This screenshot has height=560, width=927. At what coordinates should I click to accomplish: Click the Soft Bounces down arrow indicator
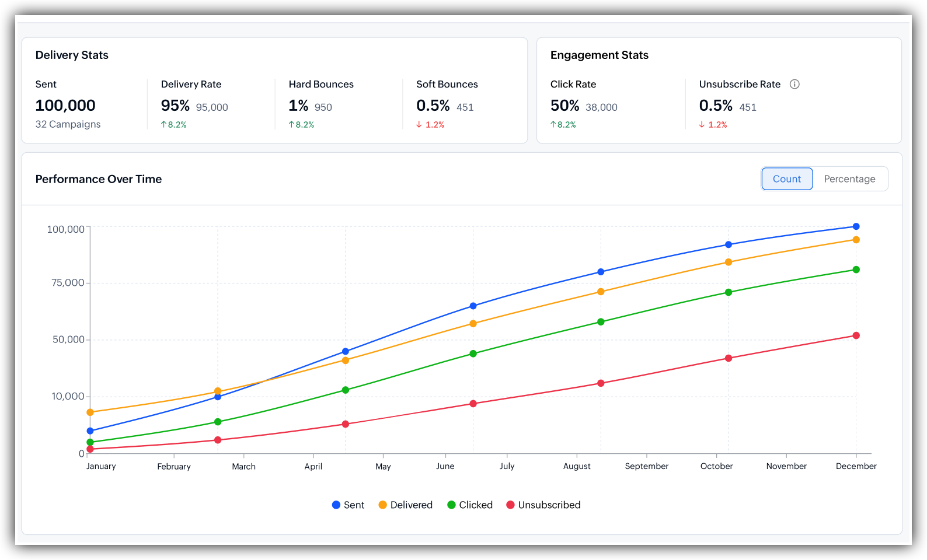pos(419,125)
